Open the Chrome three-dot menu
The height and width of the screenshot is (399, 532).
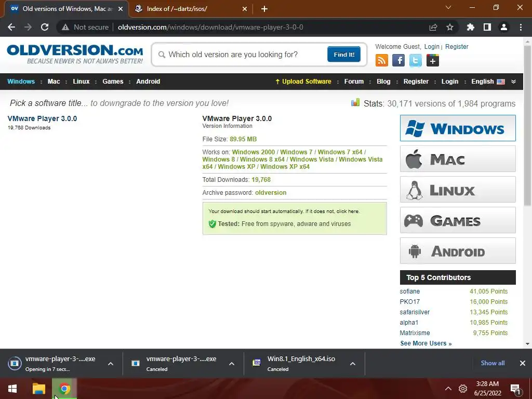point(521,27)
